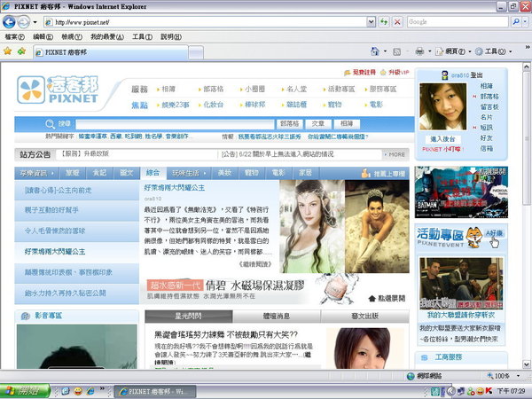The image size is (532, 399).
Task: Open 名人堂 service link
Action: tap(294, 90)
